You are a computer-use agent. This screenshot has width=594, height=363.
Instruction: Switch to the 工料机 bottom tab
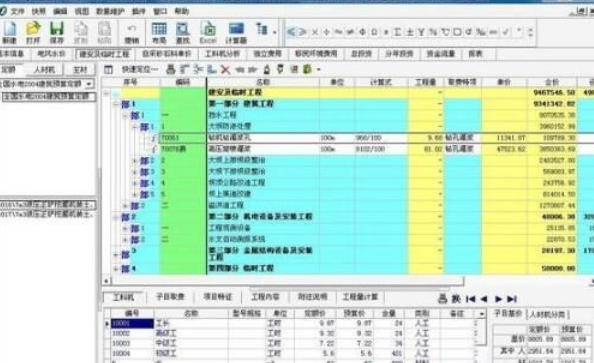(x=123, y=297)
